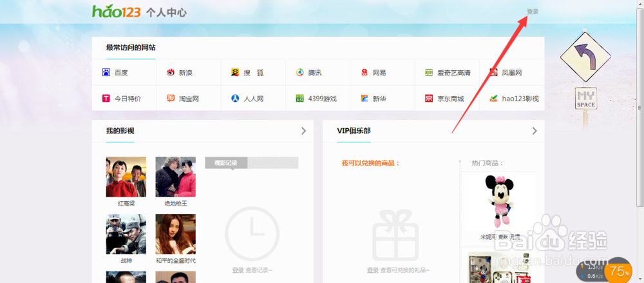This screenshot has width=644, height=283.
Task: Click the left-turn road sign
Action: (x=585, y=57)
